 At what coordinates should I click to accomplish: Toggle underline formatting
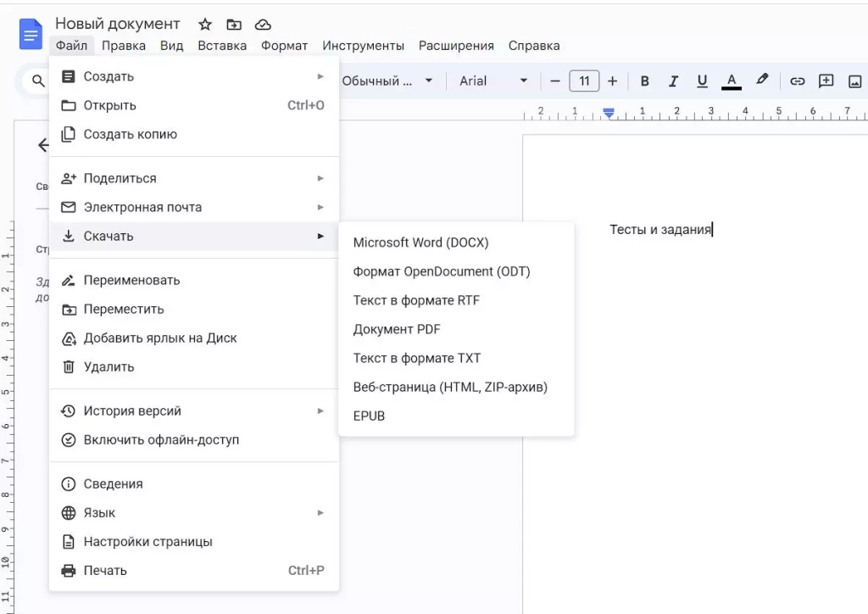[x=702, y=81]
